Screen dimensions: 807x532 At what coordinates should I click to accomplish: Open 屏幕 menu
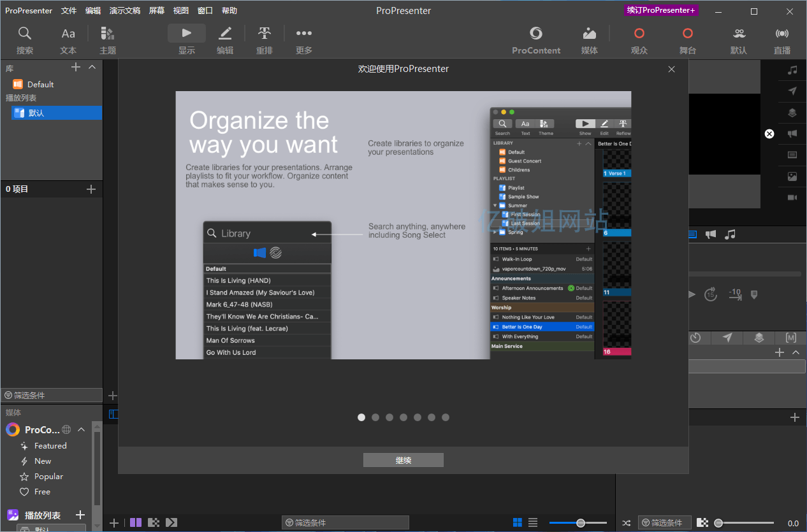tap(156, 11)
